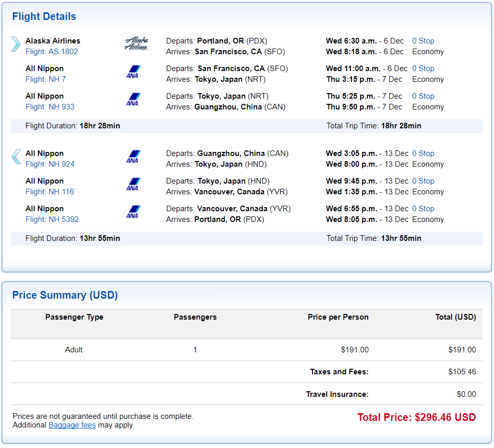
Task: Click the ANA logo for flight NH 5392
Action: click(x=133, y=212)
